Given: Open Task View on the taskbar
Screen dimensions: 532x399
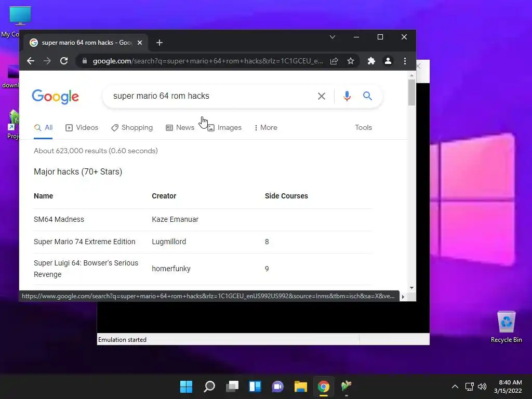Looking at the screenshot, I should point(232,387).
